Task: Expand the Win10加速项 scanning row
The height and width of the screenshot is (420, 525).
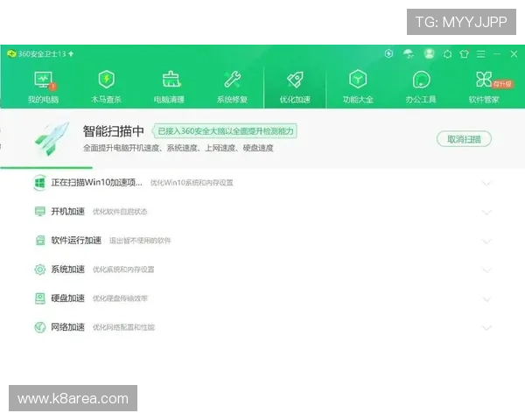Action: tap(486, 183)
